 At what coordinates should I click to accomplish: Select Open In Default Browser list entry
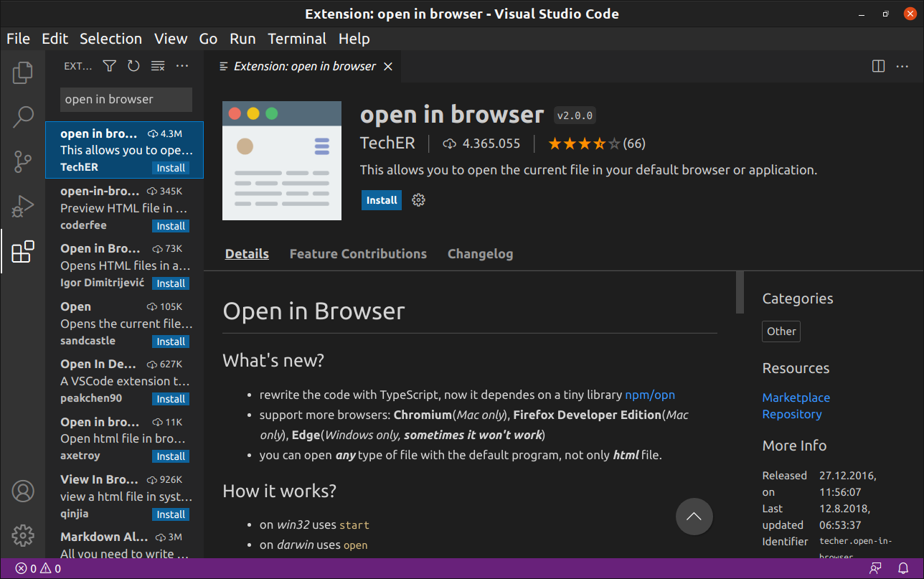tap(125, 381)
